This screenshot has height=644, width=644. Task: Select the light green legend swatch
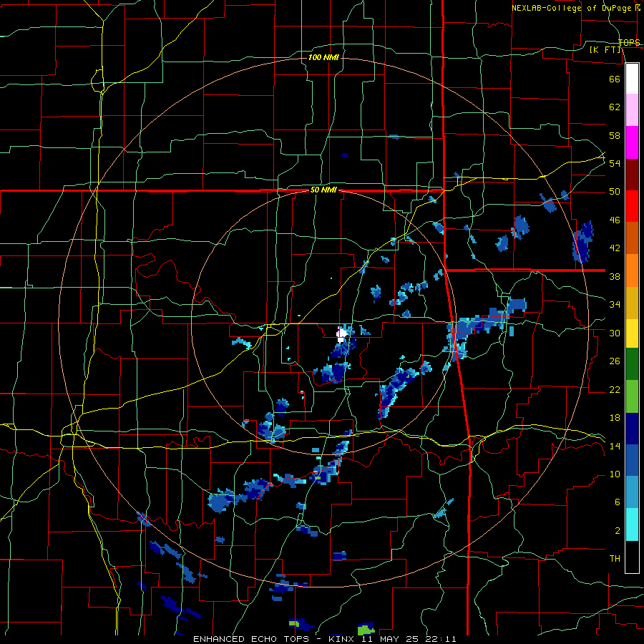pos(632,396)
